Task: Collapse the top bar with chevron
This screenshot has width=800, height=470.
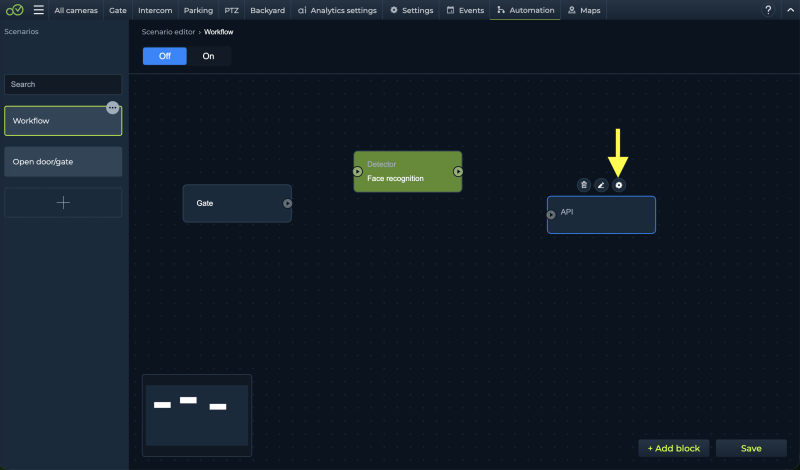Action: [790, 10]
